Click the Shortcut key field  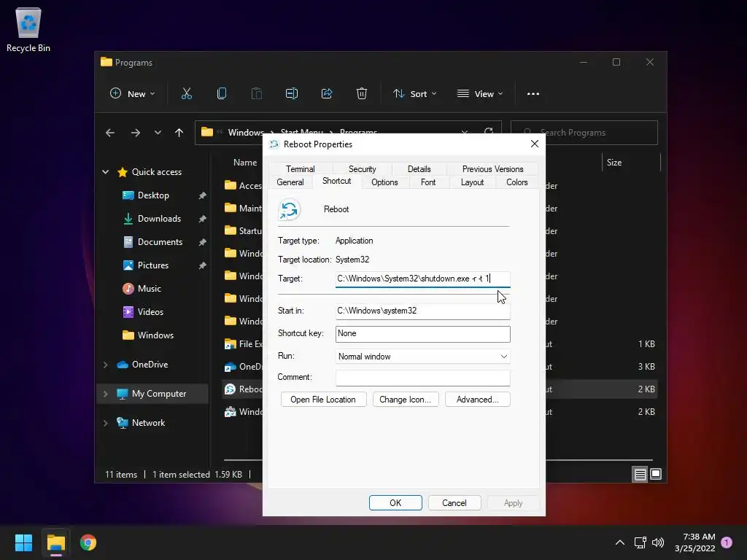coord(422,334)
